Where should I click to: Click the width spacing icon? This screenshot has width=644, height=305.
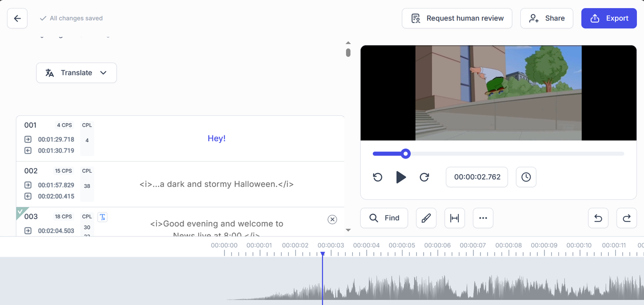(455, 218)
